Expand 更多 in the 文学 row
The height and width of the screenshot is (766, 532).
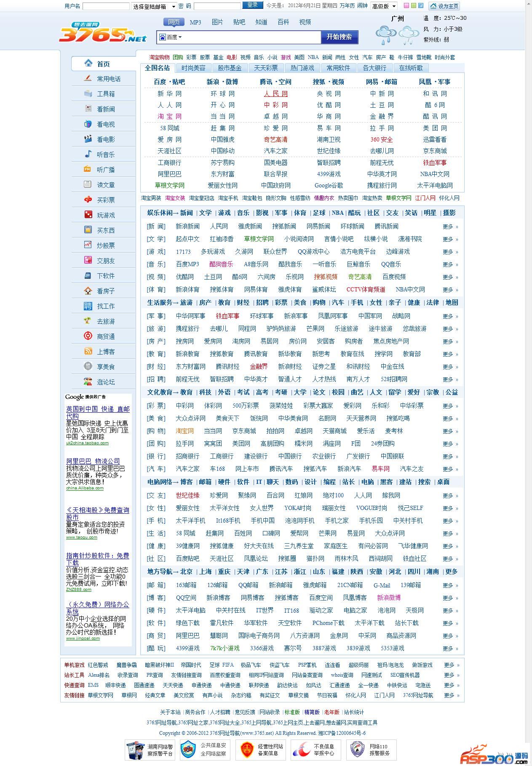coord(450,239)
